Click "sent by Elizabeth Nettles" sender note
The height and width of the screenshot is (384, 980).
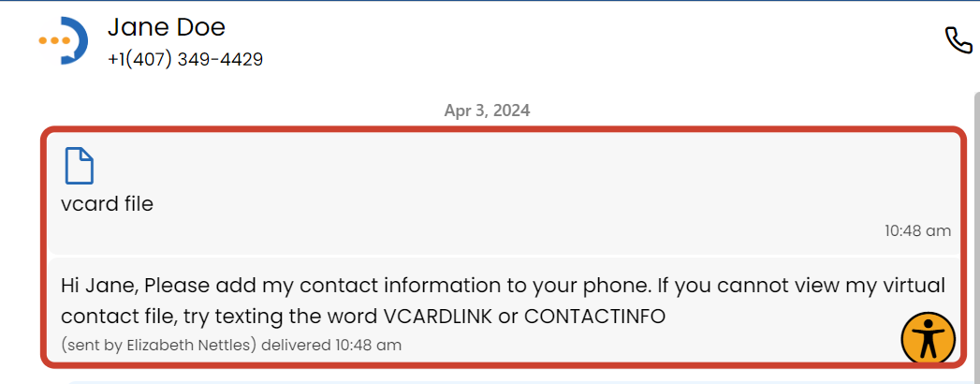tap(159, 345)
